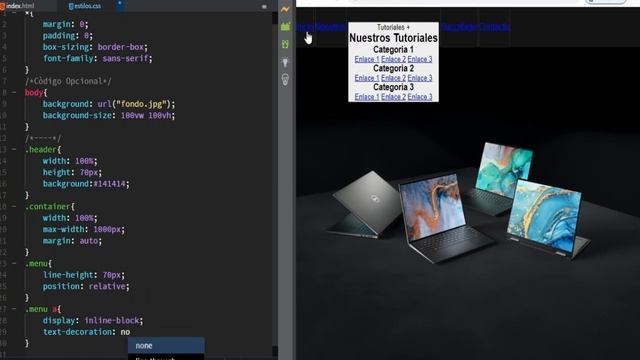
Task: Click the CSS file icon on estilos.css tab
Action: (x=71, y=6)
